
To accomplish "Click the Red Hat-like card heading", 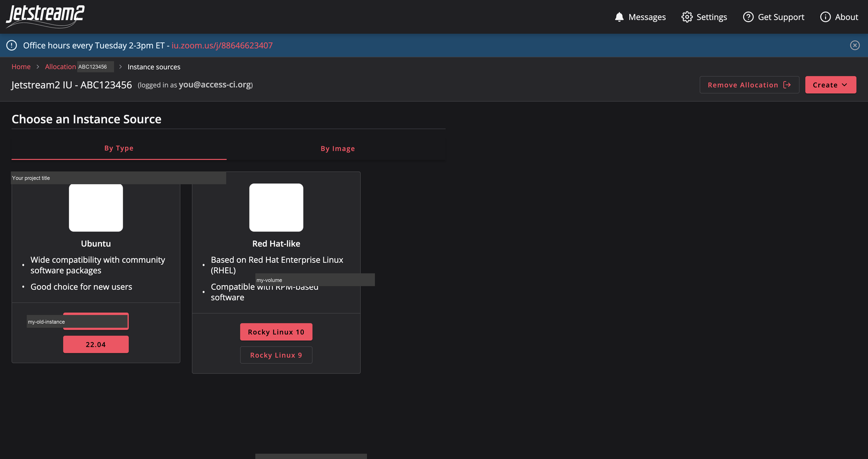I will (x=276, y=244).
